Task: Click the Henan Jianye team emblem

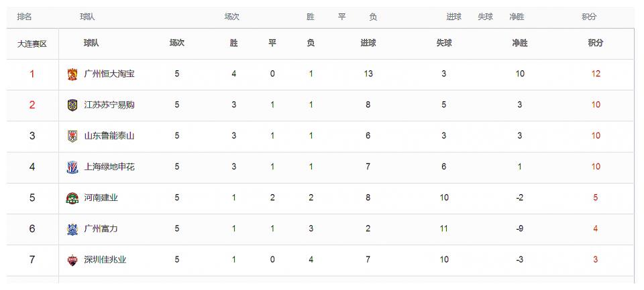Action: point(72,198)
